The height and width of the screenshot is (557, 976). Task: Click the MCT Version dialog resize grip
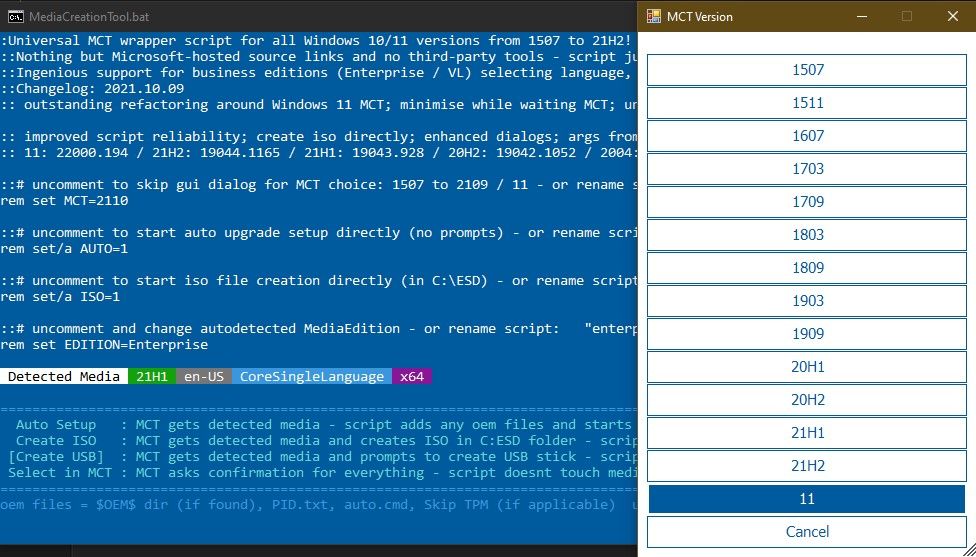969,550
